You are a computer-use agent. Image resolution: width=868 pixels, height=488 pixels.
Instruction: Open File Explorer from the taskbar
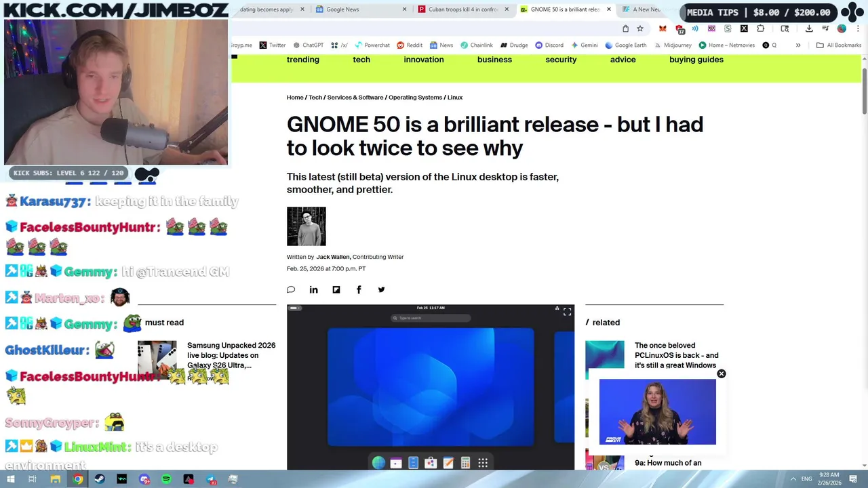pos(56,479)
